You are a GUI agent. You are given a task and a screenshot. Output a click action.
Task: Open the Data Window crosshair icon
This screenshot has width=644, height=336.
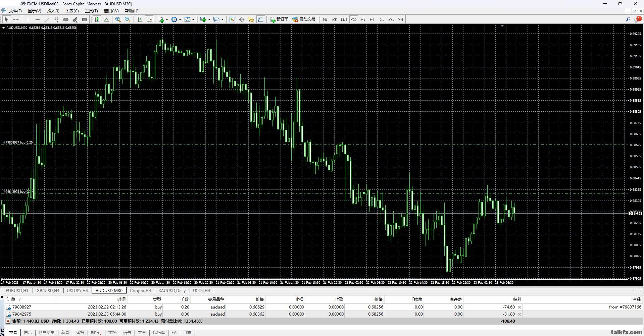[x=242, y=19]
